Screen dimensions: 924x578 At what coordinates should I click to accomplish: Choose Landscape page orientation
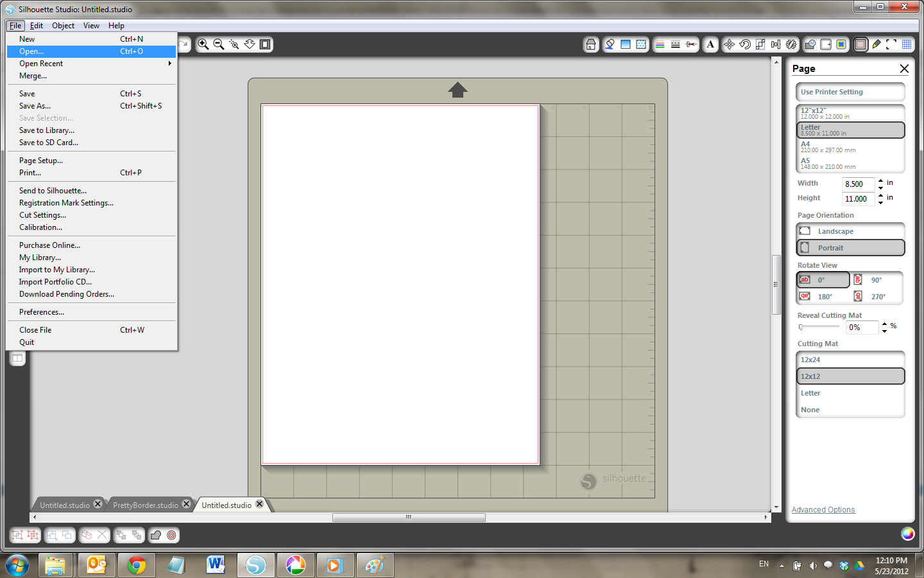850,231
